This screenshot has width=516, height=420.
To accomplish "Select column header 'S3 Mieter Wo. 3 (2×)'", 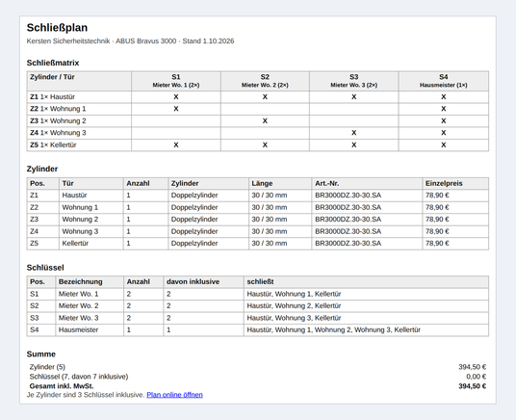I will click(x=353, y=81).
